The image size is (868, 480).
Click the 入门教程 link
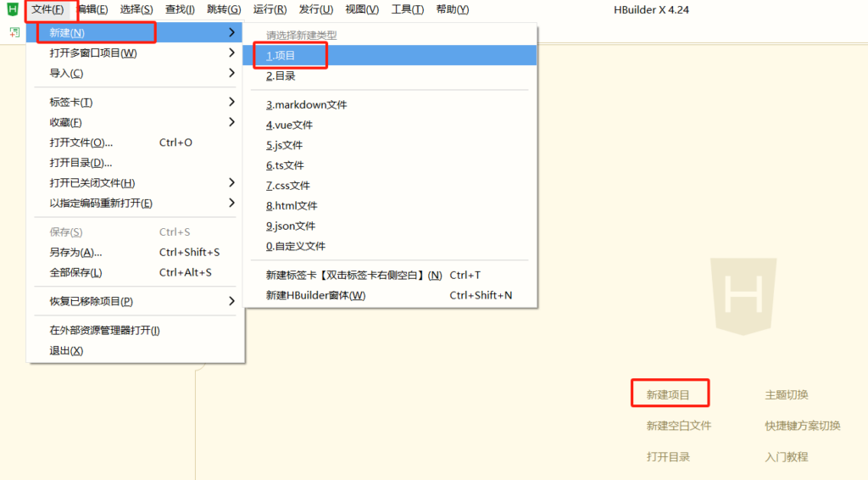[787, 457]
